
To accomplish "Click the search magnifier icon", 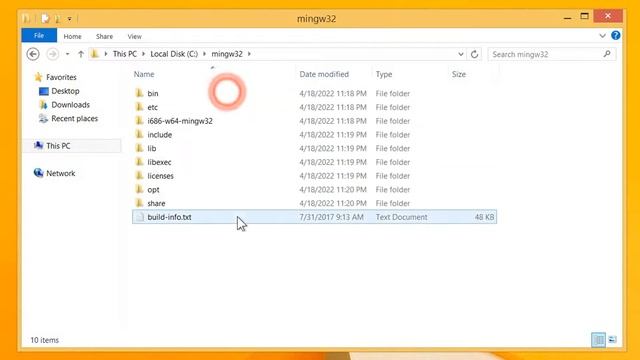I will tap(607, 54).
